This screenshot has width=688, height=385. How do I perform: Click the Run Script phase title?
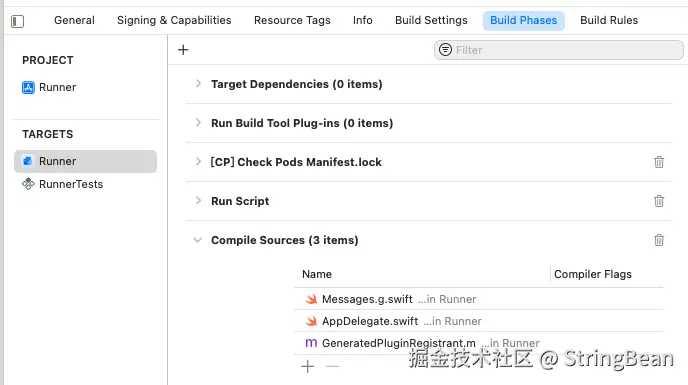point(240,201)
